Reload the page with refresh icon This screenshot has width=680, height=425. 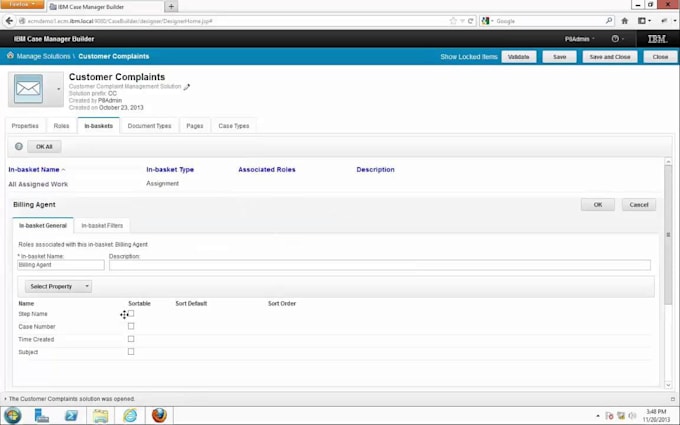point(471,21)
